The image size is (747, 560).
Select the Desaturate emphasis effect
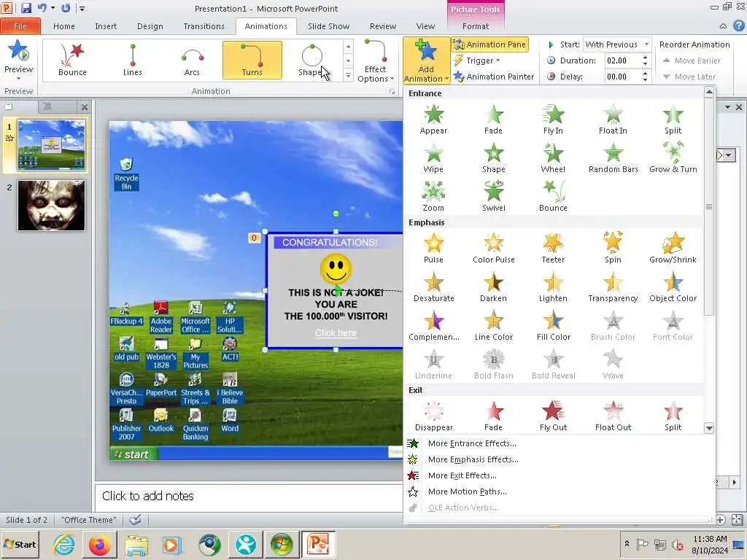tap(433, 287)
